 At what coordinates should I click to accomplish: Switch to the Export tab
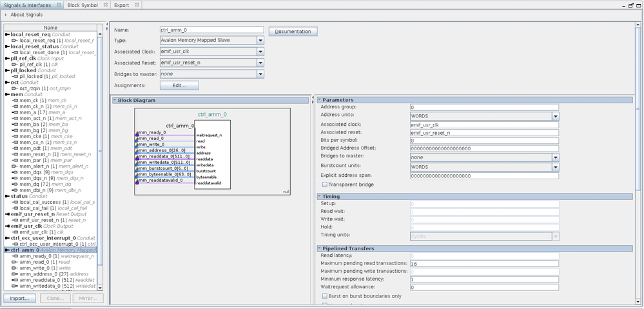[121, 5]
